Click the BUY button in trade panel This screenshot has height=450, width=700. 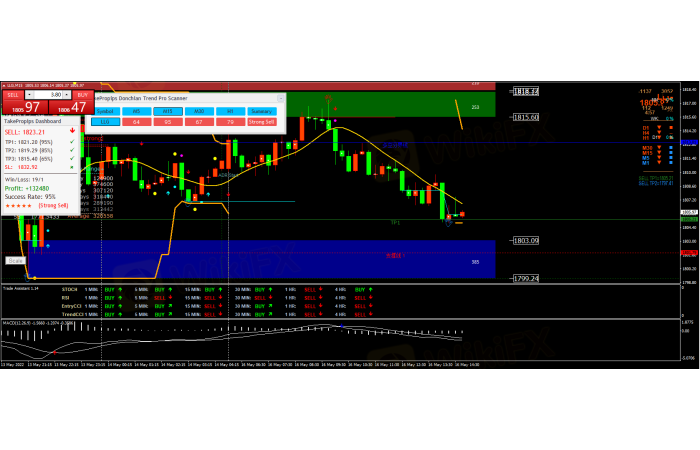coord(82,95)
